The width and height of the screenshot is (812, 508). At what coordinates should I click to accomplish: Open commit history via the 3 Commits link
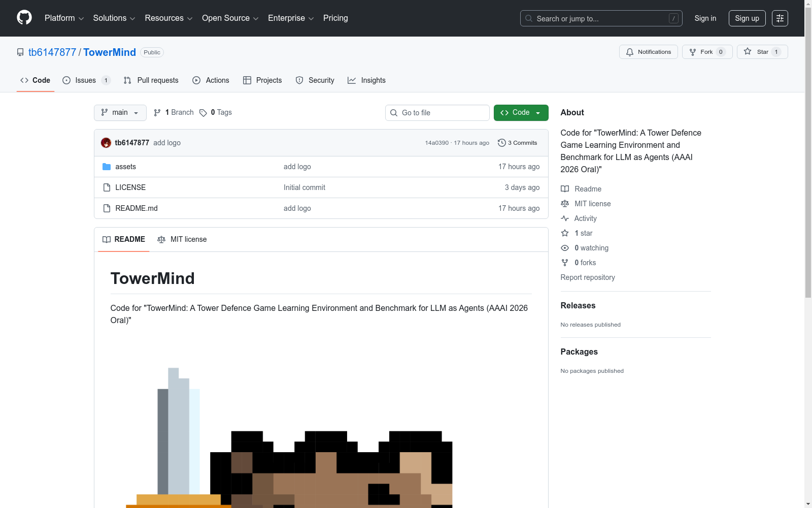518,143
